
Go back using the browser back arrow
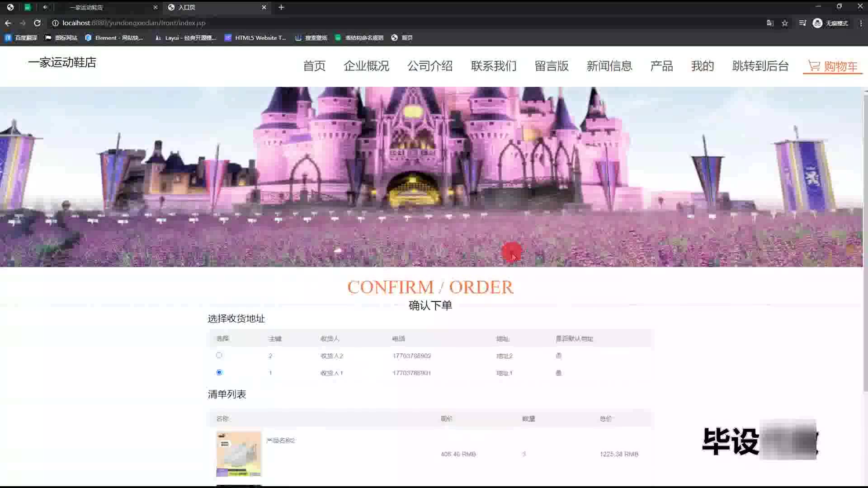[x=8, y=23]
